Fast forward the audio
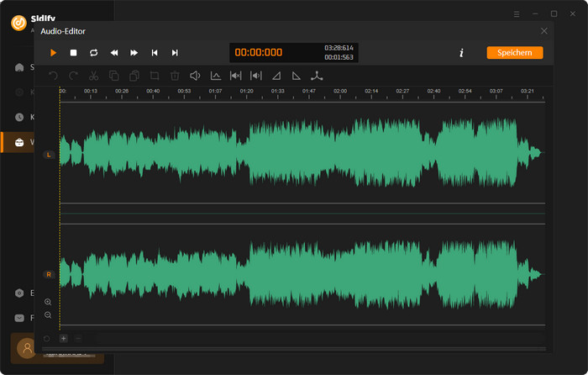The image size is (588, 375). pyautogui.click(x=134, y=53)
